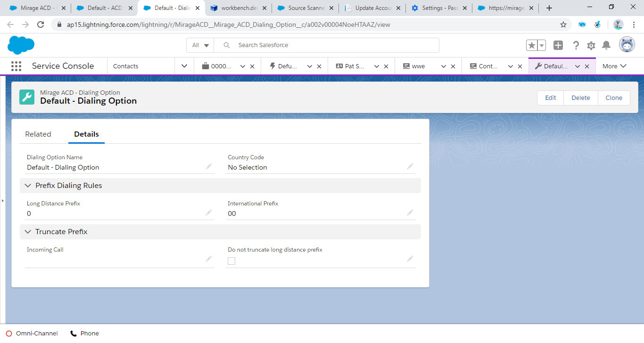Click the International Prefix value 00

coord(232,213)
